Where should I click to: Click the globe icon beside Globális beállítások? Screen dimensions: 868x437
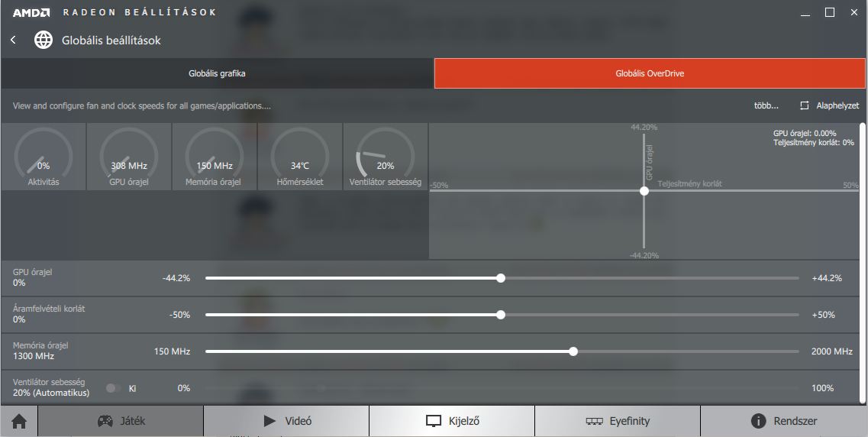pos(44,40)
